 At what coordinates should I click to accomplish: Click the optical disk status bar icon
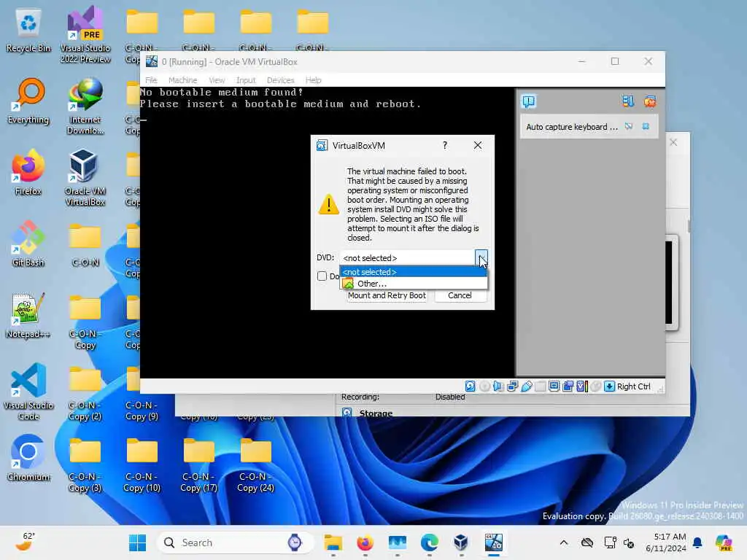point(484,386)
